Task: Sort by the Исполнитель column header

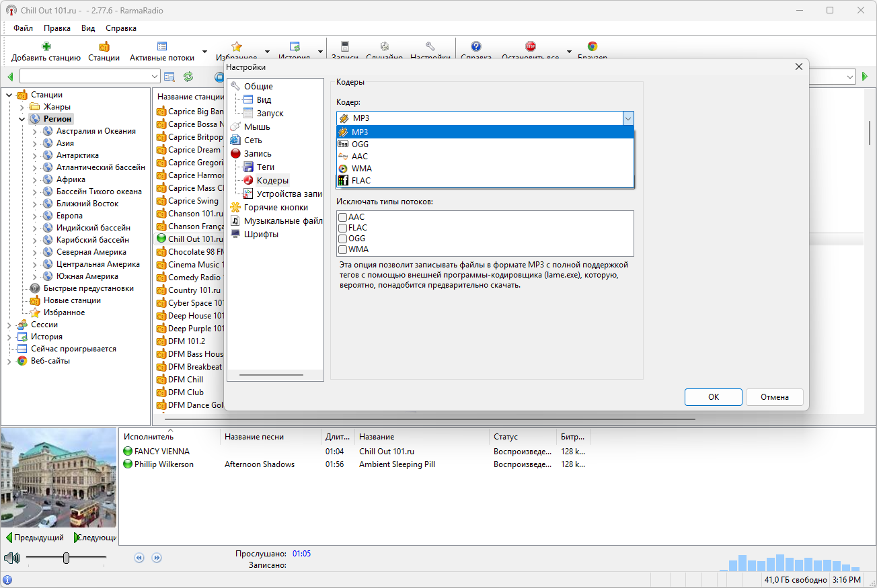Action: [x=169, y=437]
